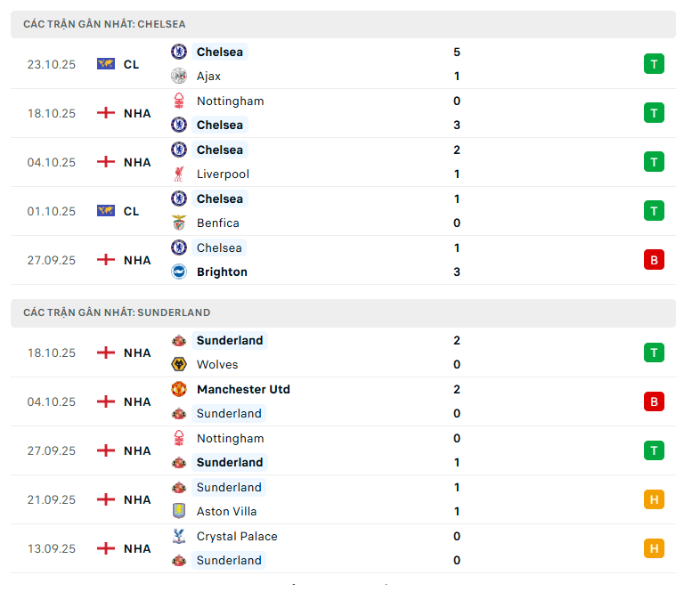Select the Sunderland recent matches header
The image size is (684, 616).
point(117,312)
